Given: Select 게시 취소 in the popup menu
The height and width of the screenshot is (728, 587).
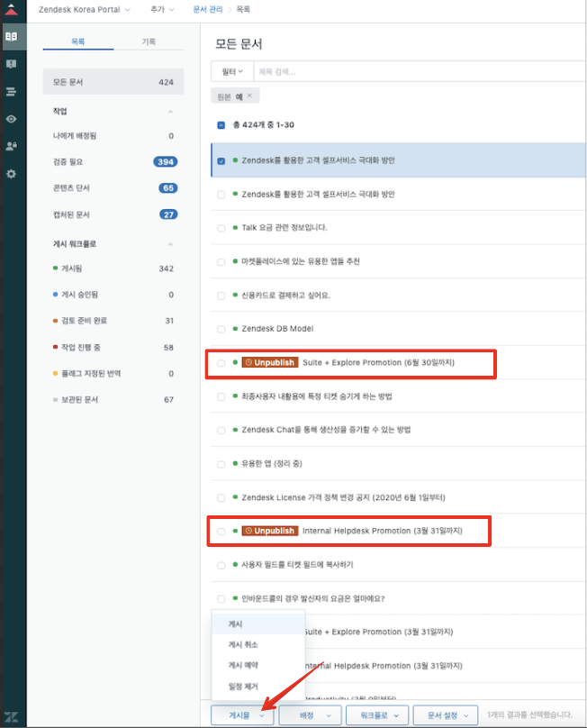Looking at the screenshot, I should 258,644.
